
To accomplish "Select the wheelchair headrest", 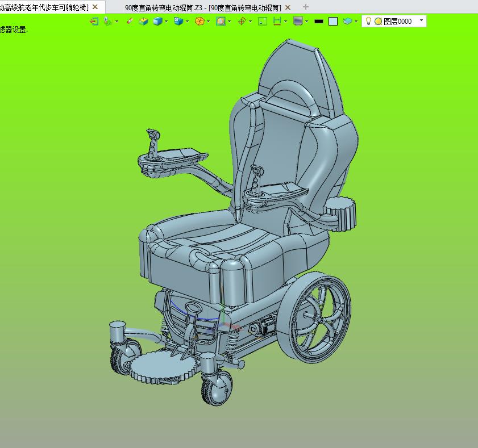I will 300,78.
